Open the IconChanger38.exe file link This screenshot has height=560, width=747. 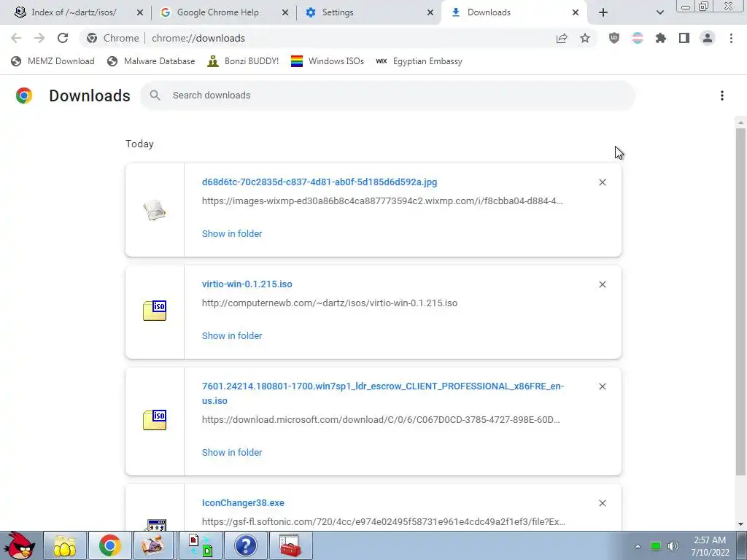click(x=243, y=503)
